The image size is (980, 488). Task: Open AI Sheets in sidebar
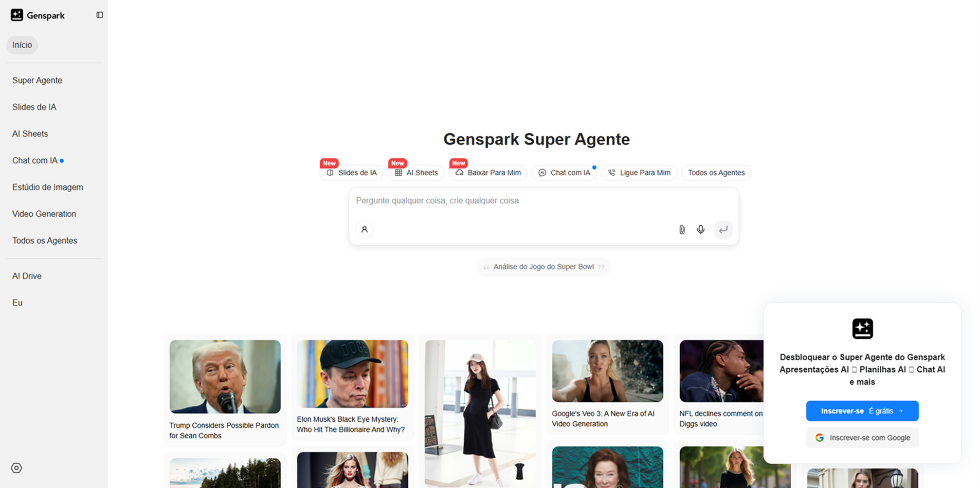[x=30, y=134]
